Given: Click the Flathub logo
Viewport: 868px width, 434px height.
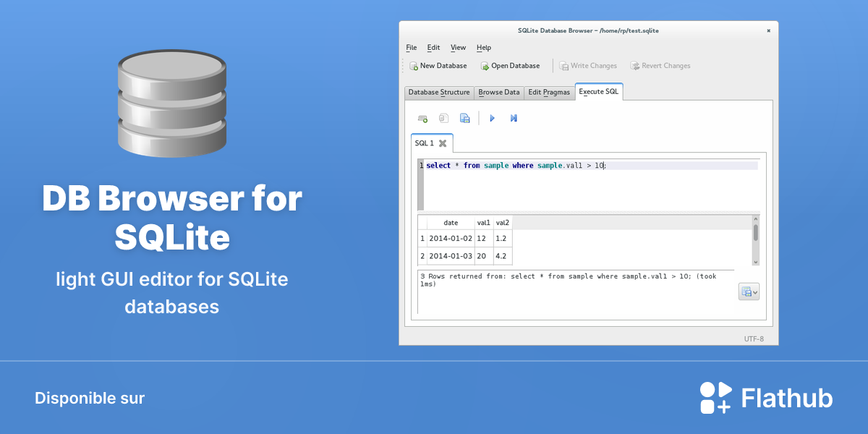Looking at the screenshot, I should [x=766, y=398].
